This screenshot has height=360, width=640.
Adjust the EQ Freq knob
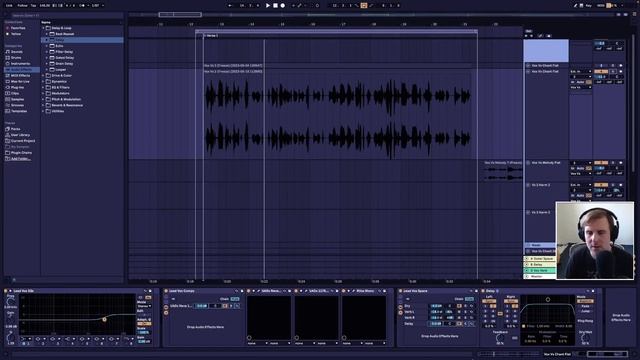click(10, 302)
